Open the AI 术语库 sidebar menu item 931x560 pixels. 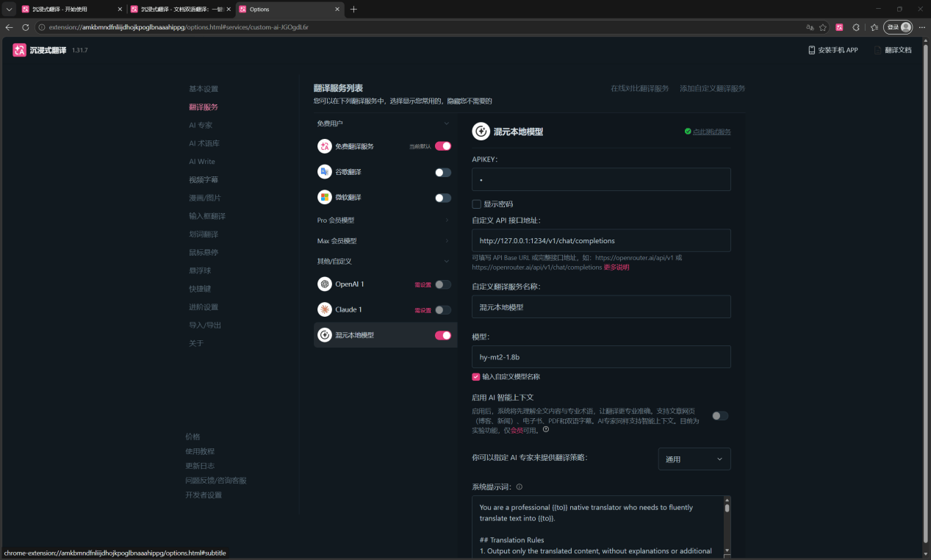pos(204,143)
